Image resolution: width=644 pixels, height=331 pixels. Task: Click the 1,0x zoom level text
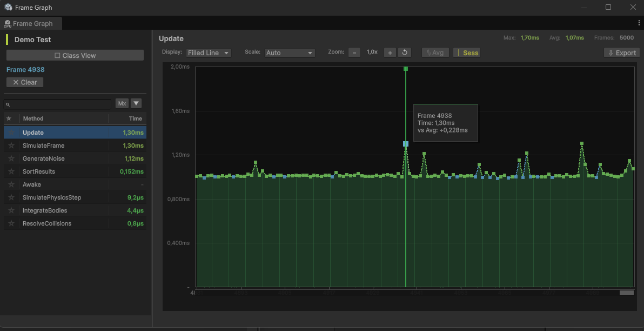click(372, 52)
